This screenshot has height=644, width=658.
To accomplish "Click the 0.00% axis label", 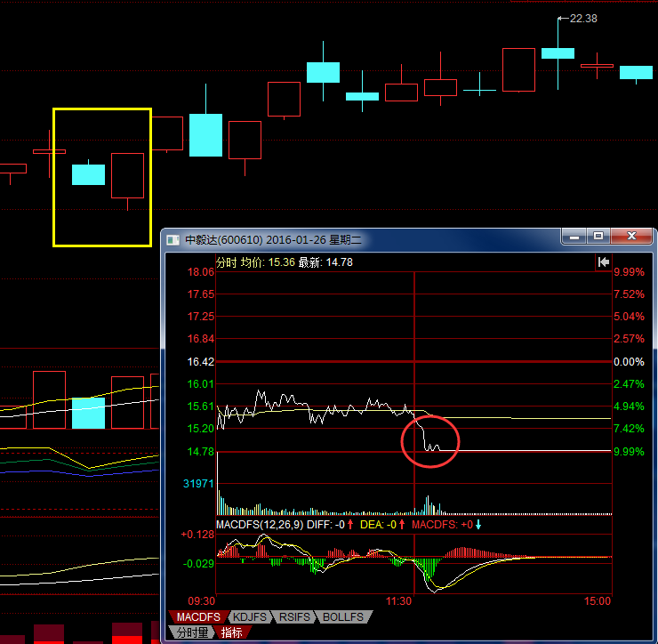I will 629,362.
